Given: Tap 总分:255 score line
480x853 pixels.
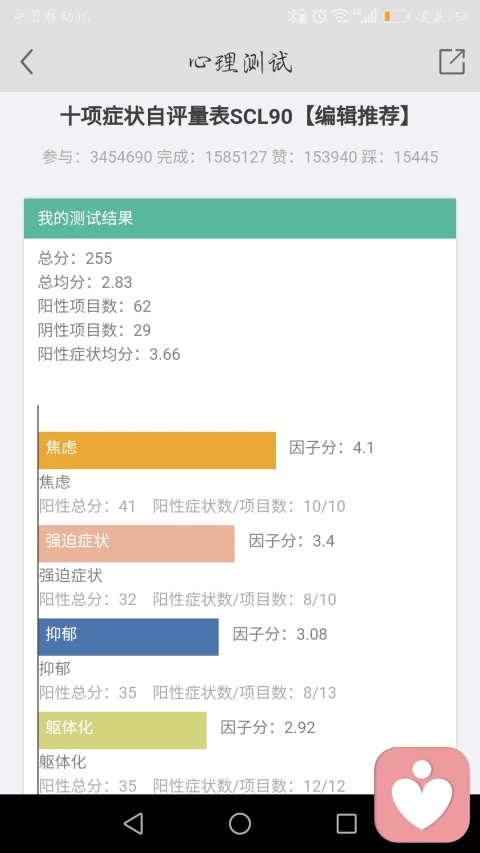Looking at the screenshot, I should pyautogui.click(x=75, y=258).
